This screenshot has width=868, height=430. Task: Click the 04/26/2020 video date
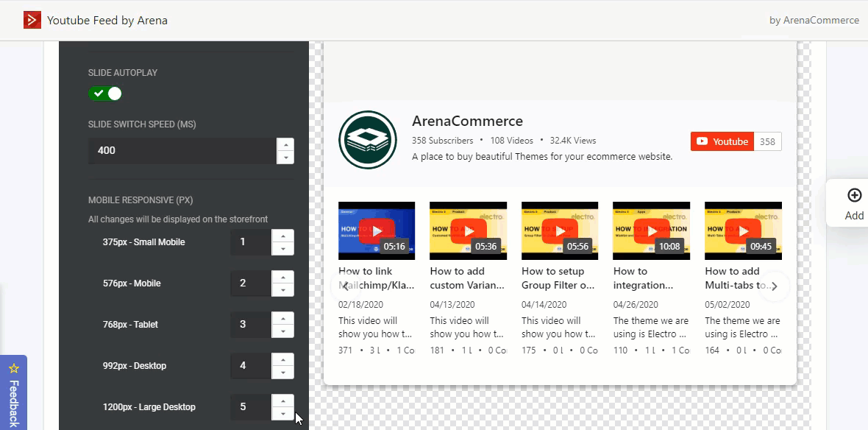click(x=636, y=305)
